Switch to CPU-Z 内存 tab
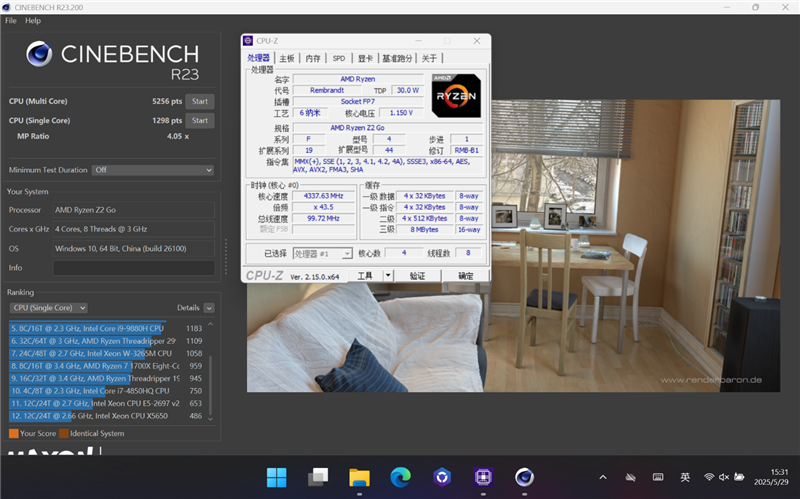800x499 pixels. point(313,58)
